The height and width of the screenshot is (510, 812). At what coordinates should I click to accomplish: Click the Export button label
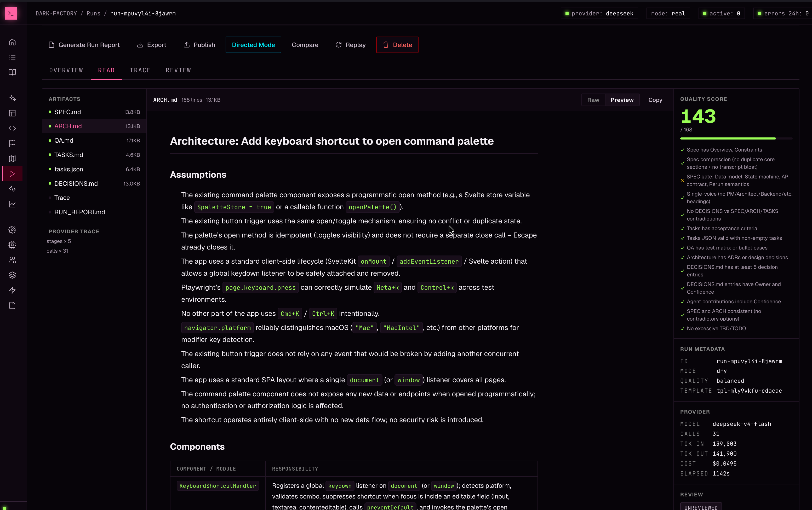[x=156, y=45]
